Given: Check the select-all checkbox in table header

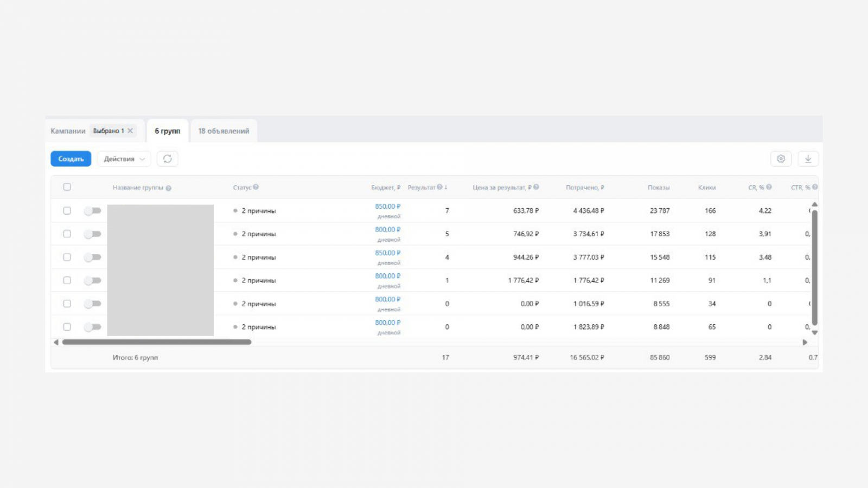Looking at the screenshot, I should pyautogui.click(x=67, y=187).
